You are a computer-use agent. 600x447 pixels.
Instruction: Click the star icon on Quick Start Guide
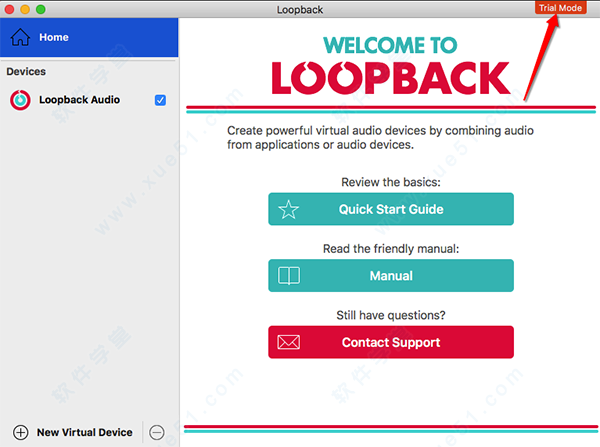coord(289,209)
